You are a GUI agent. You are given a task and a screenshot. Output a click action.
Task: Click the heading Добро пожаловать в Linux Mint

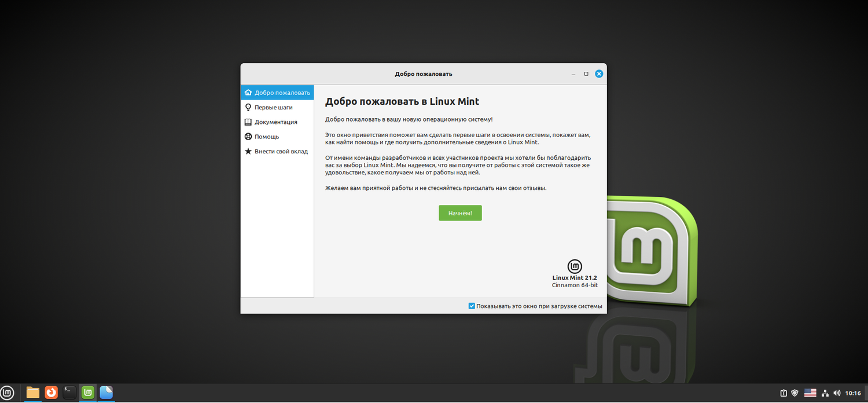click(x=402, y=101)
